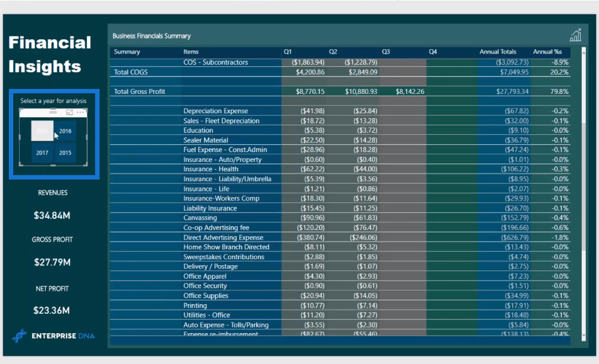Open Focus mode on the year slicer
The width and height of the screenshot is (599, 364).
point(69,112)
